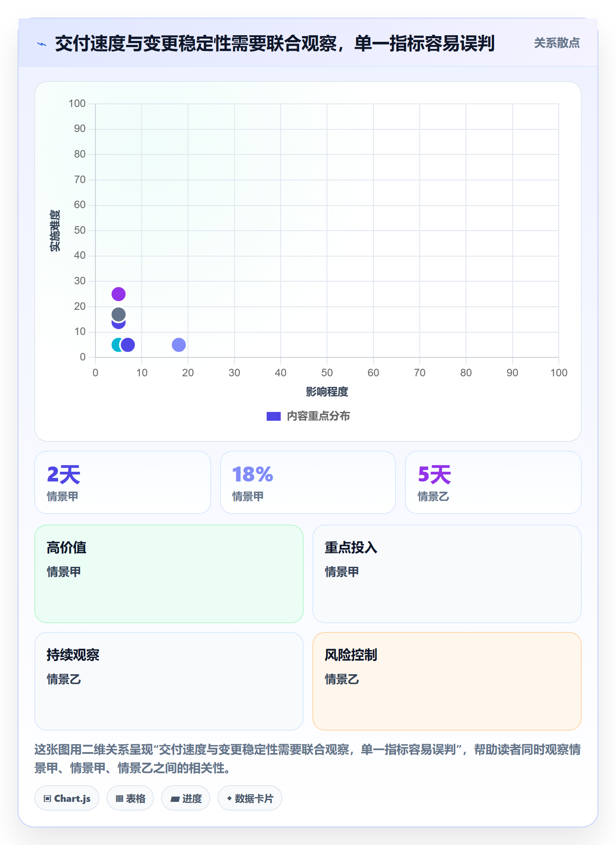Click the chart title heading text
This screenshot has height=845, width=616.
pos(275,44)
